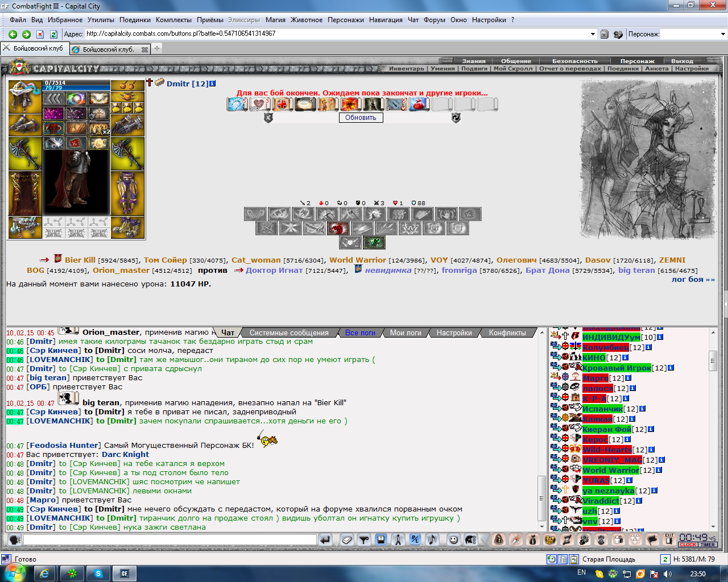Screen dimensions: 728x582
Task: Click the shield icon with X left of Обновить
Action: [x=268, y=118]
